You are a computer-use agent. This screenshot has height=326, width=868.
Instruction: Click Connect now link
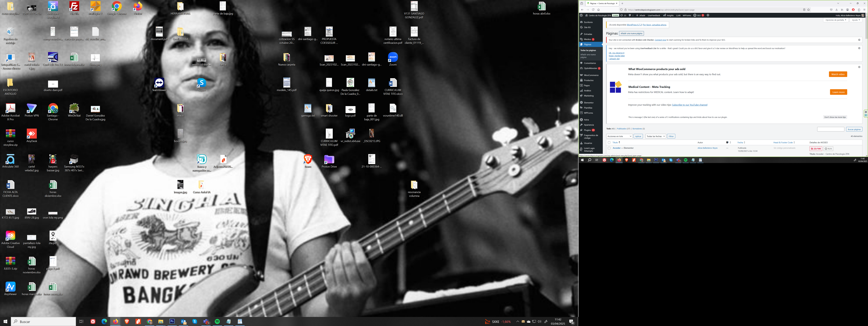coord(660,40)
